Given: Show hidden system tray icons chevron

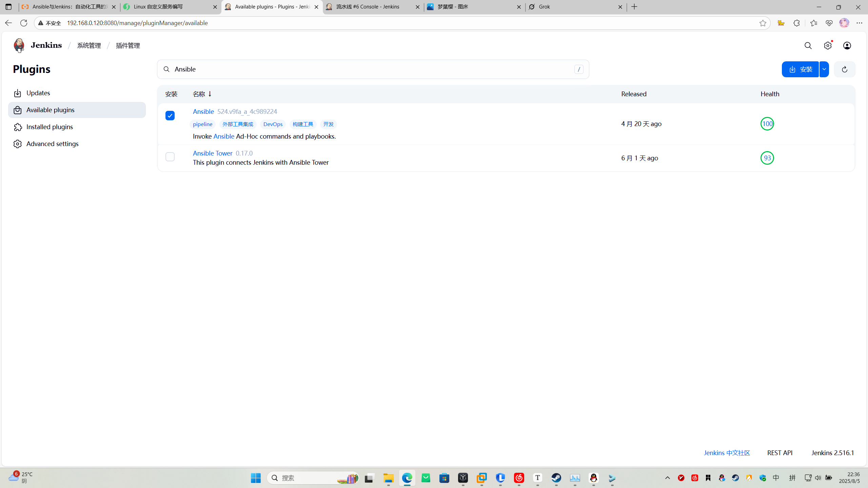Looking at the screenshot, I should pos(667,478).
